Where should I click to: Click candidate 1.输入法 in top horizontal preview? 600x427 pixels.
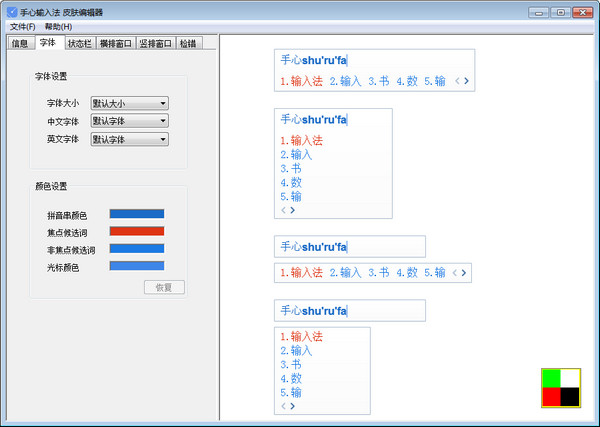click(302, 81)
